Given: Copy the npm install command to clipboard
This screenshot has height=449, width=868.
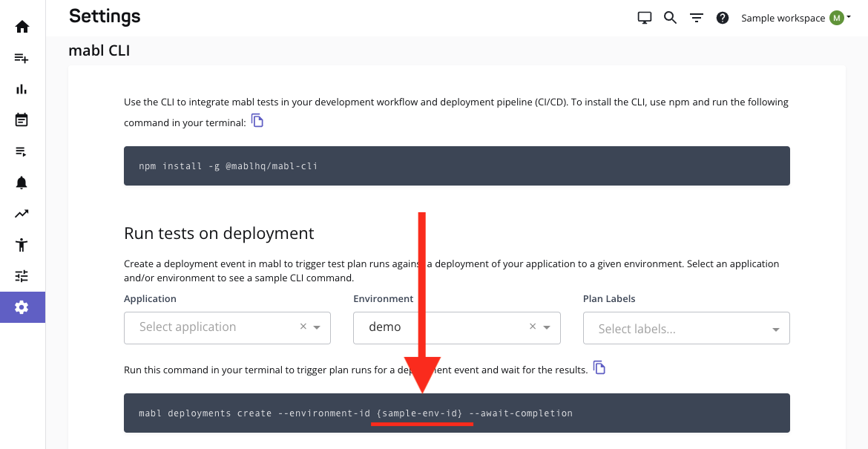Looking at the screenshot, I should point(257,119).
